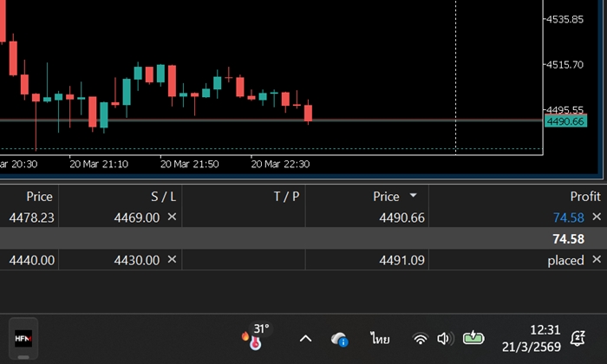Image resolution: width=607 pixels, height=364 pixels.
Task: Remove the 4469.00 stop loss
Action: [x=172, y=217]
